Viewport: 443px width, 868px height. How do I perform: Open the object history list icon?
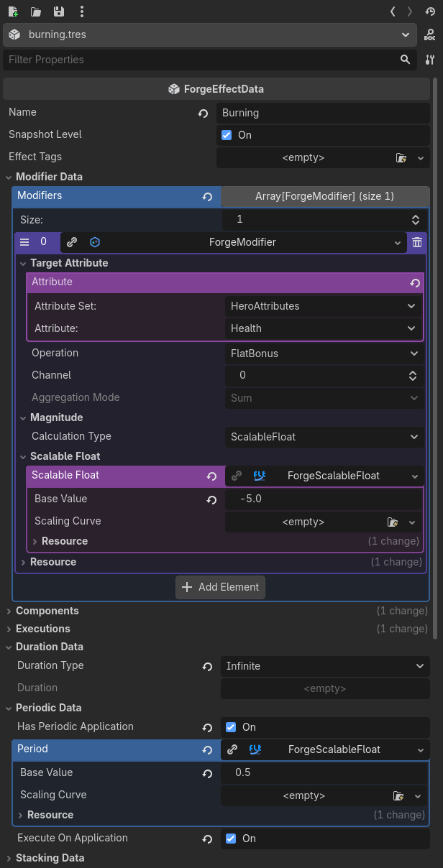point(430,11)
